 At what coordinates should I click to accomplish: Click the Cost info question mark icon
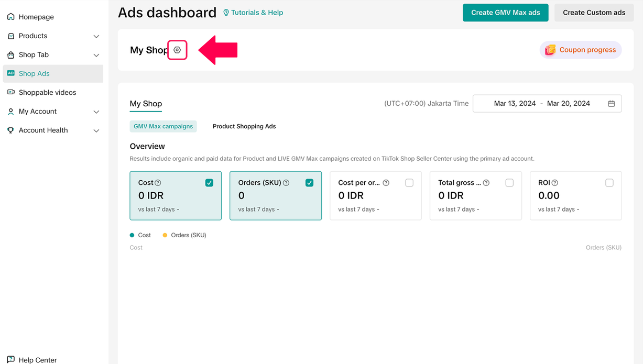pos(158,183)
